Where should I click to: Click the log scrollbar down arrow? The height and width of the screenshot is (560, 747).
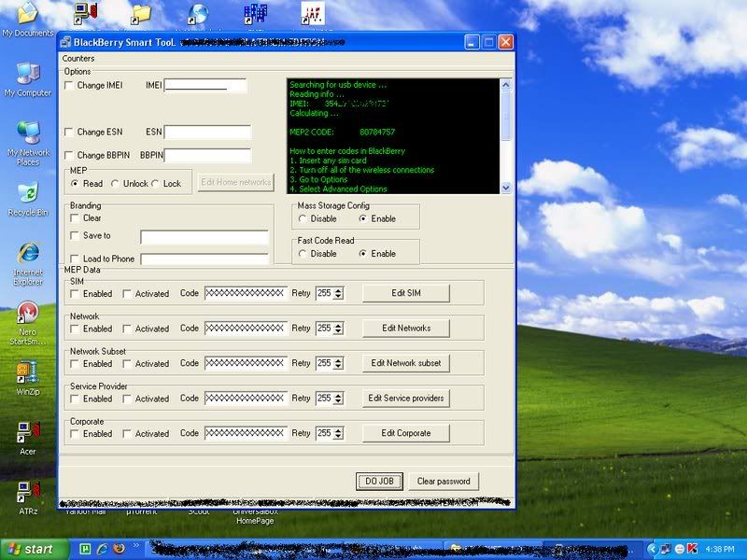tap(506, 188)
